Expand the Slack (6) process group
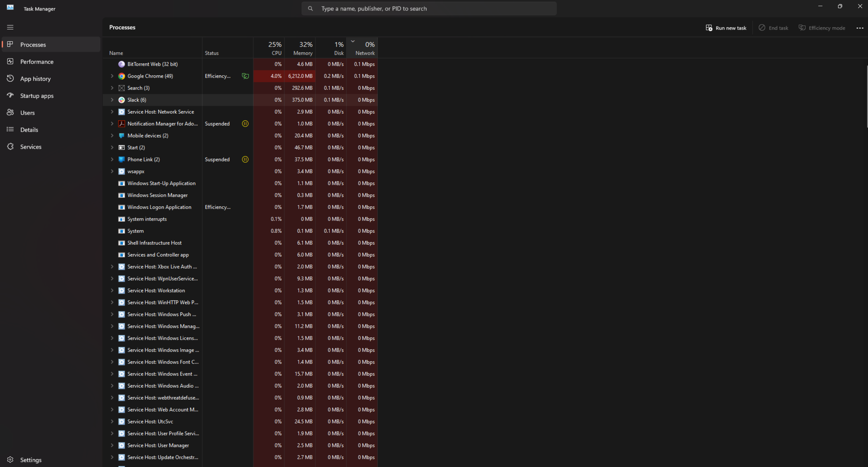Image resolution: width=868 pixels, height=467 pixels. [112, 100]
